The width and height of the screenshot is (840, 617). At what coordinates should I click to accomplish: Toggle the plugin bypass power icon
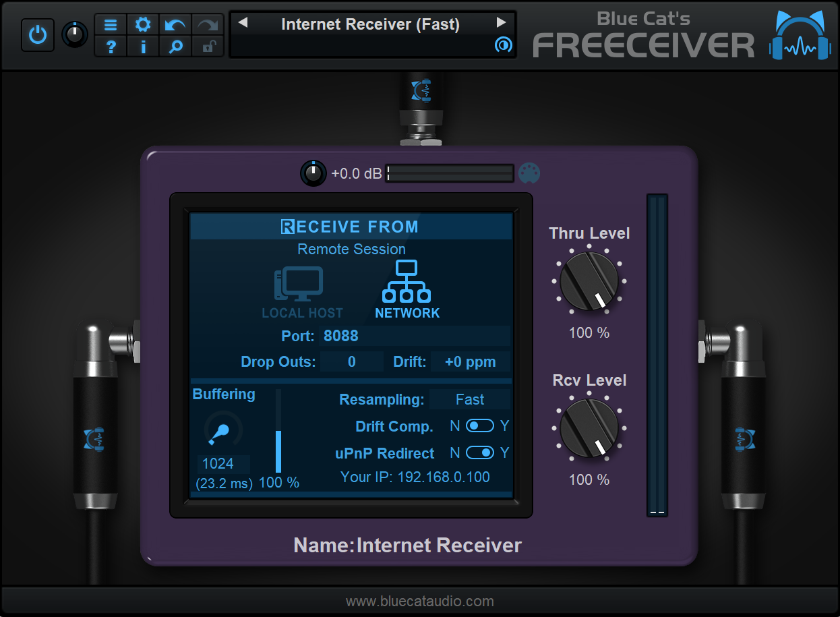(37, 34)
